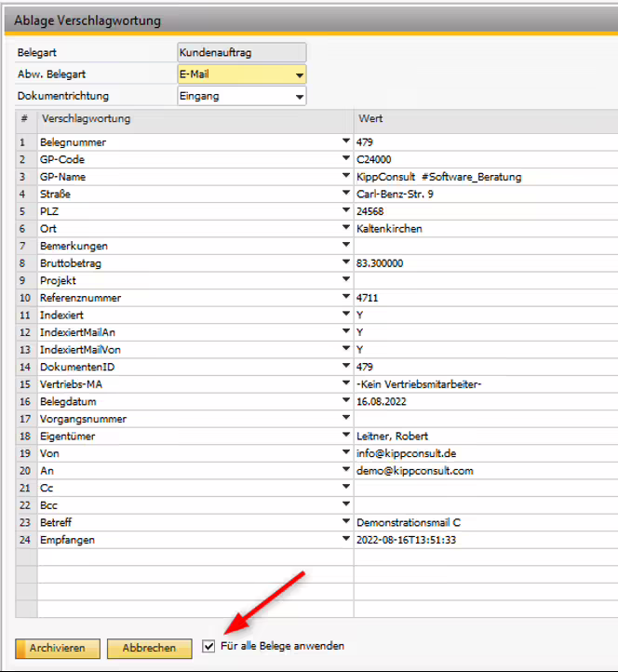Viewport: 618px width, 672px height.
Task: Expand the Empfangen row dropdown arrow
Action: coord(346,540)
